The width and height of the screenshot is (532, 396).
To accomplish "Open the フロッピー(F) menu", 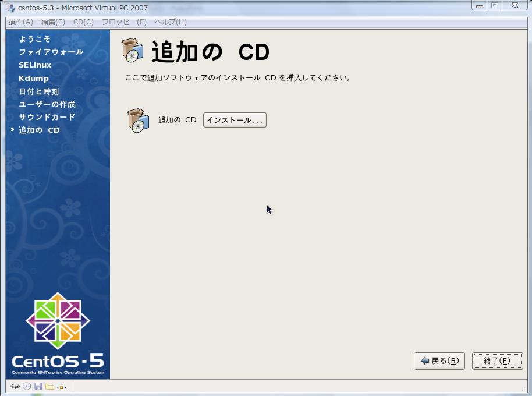I will click(124, 22).
